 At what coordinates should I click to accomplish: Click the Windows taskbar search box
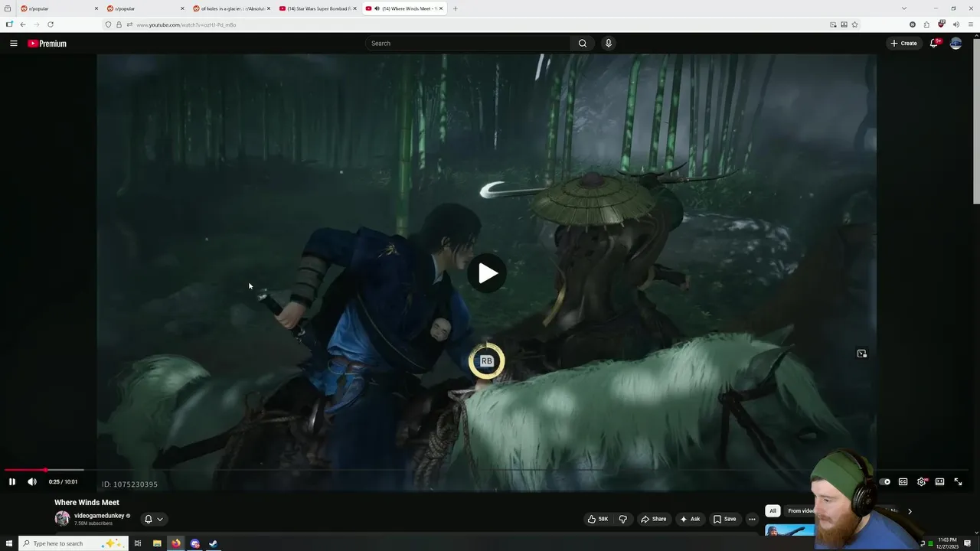[x=73, y=543]
